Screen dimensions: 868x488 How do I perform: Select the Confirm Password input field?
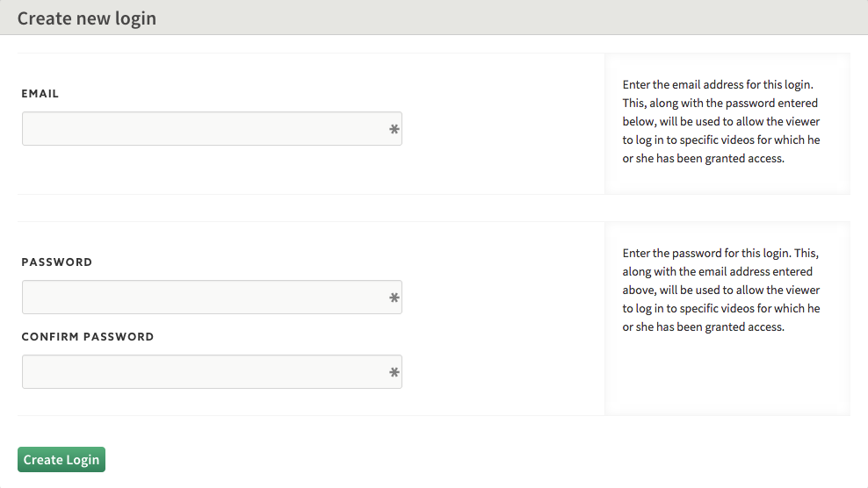pos(212,372)
